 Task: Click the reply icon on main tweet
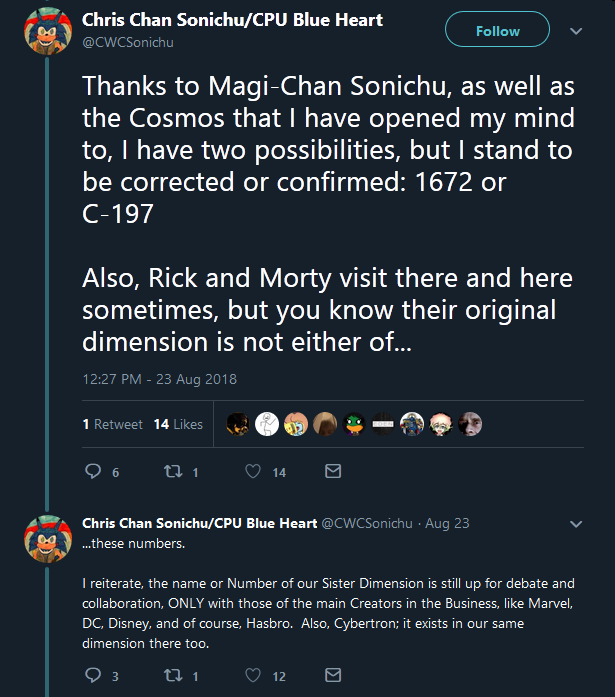tap(93, 471)
